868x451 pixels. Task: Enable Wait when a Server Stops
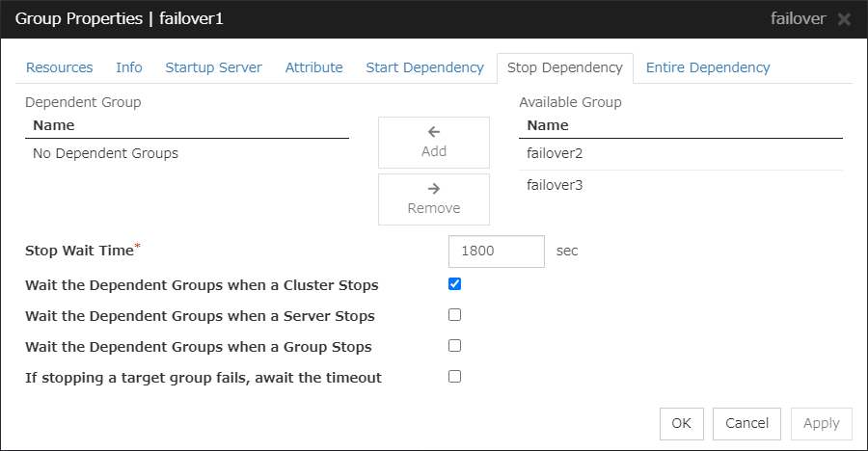point(455,315)
